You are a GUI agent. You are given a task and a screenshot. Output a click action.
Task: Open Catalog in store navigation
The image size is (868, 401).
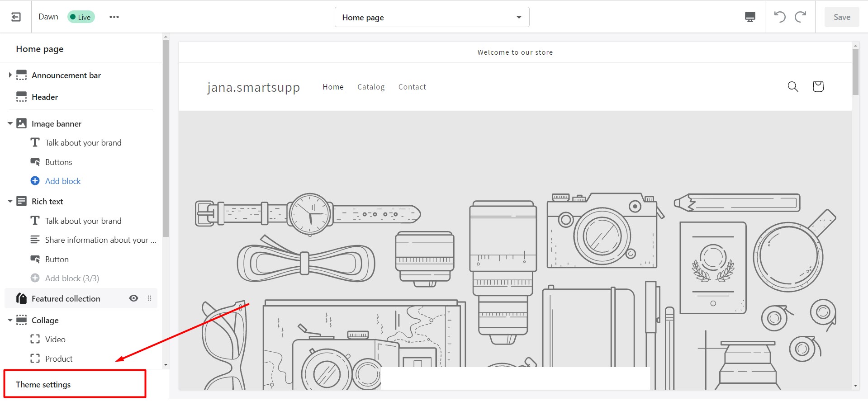[x=371, y=87]
